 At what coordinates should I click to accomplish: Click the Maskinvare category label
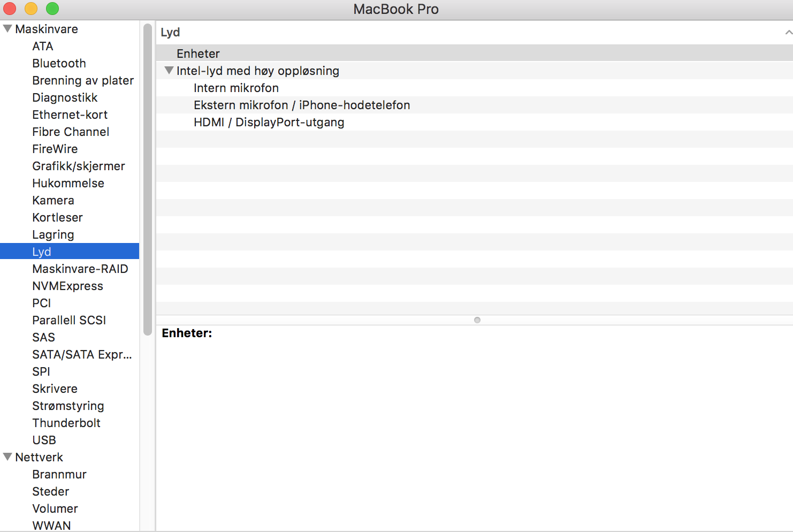pos(47,29)
